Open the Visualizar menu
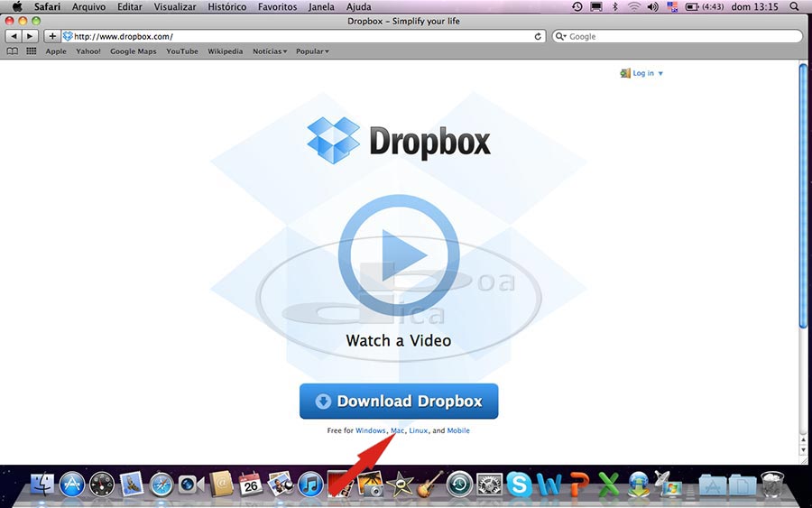This screenshot has height=508, width=812. (x=175, y=6)
